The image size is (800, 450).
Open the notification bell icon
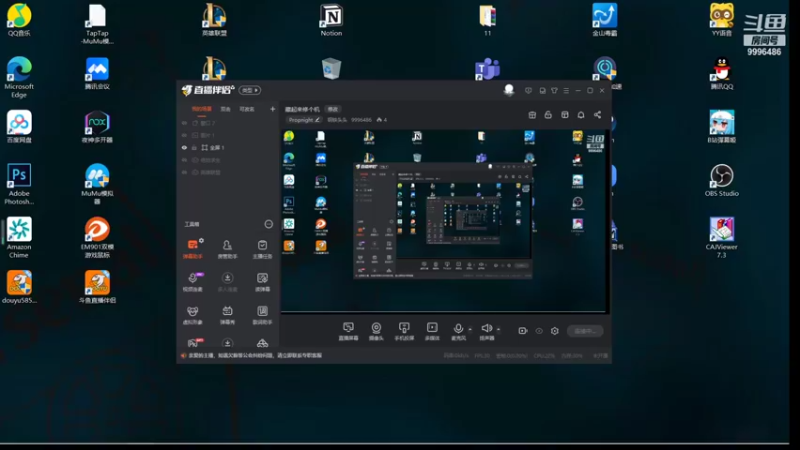(581, 115)
